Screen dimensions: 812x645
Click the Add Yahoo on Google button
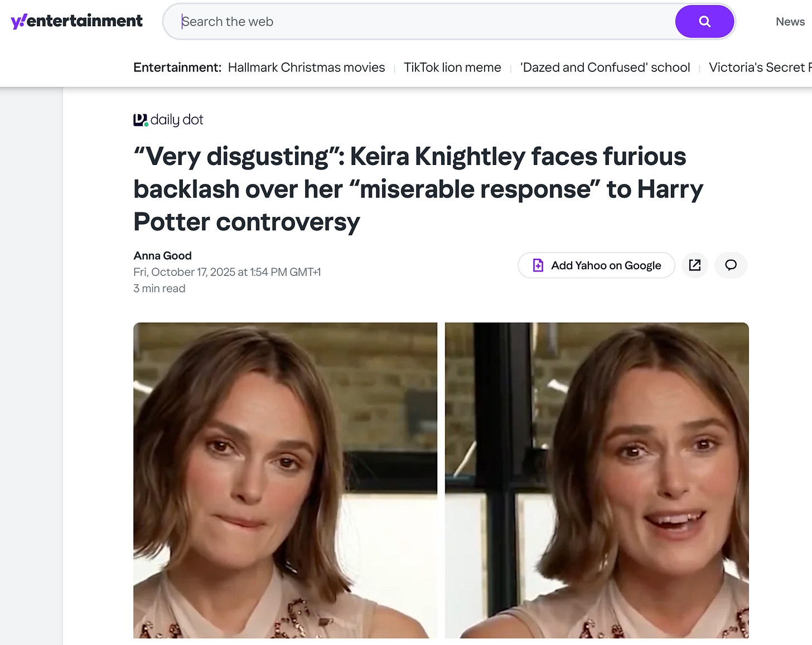[596, 265]
